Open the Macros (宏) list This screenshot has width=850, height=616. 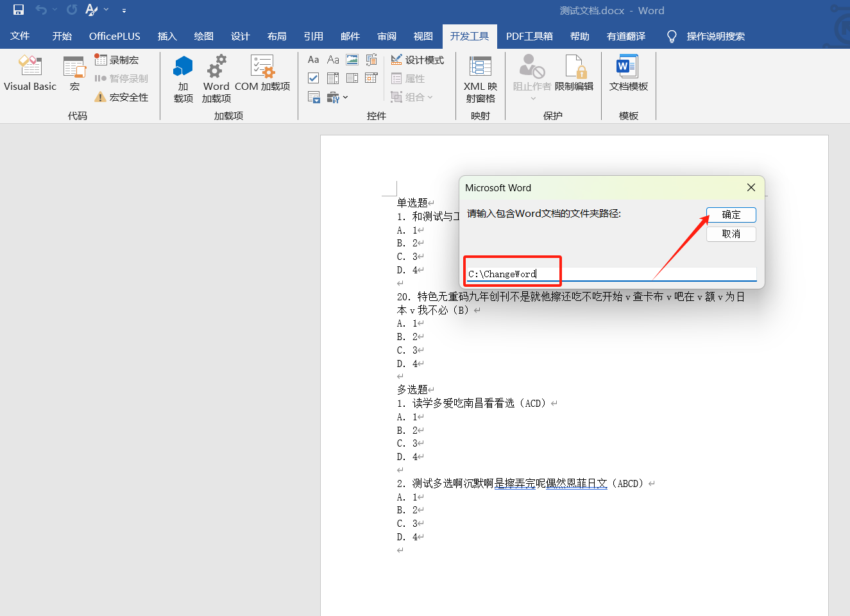pyautogui.click(x=74, y=74)
